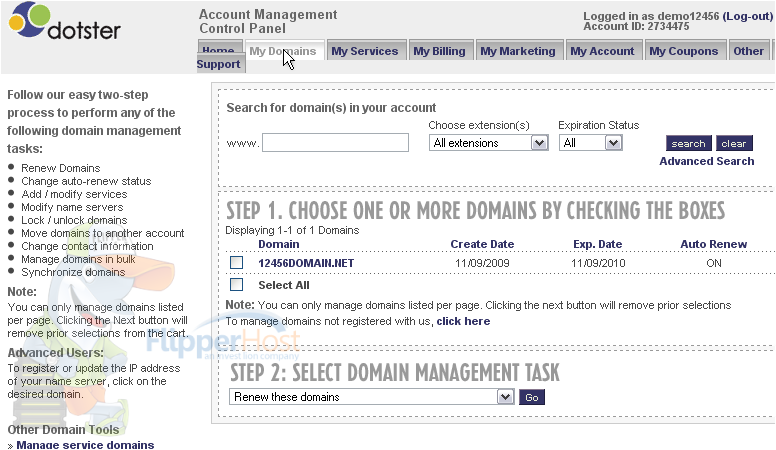The height and width of the screenshot is (450, 776).
Task: Click the dotster logo
Action: click(x=64, y=22)
